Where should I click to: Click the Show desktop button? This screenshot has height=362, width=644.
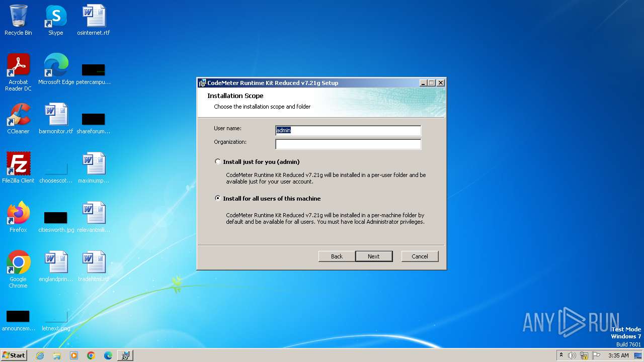click(638, 355)
